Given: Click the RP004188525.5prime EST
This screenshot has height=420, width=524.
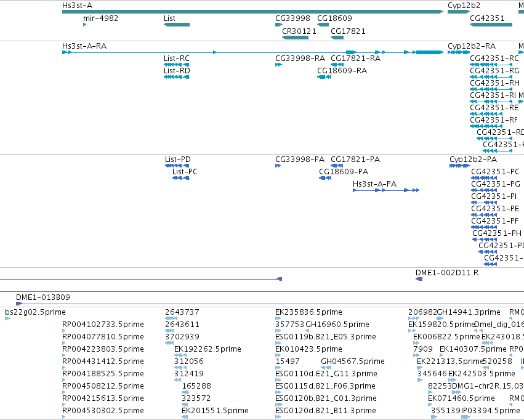Looking at the screenshot, I should click(64, 380).
